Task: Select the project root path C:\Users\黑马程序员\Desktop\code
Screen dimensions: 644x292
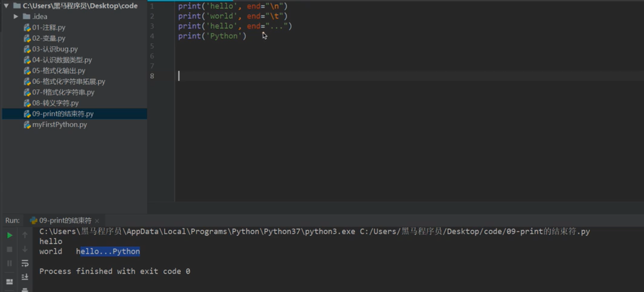Action: [80, 6]
